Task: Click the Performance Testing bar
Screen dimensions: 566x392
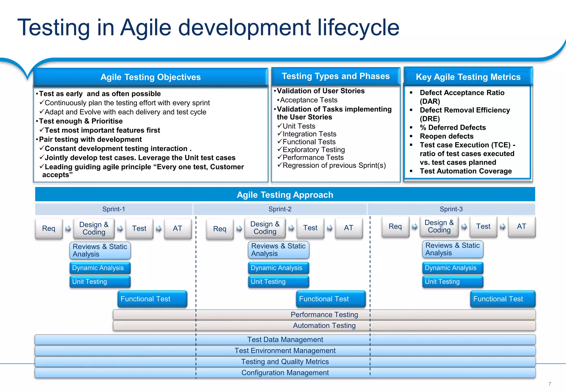Action: pyautogui.click(x=324, y=315)
